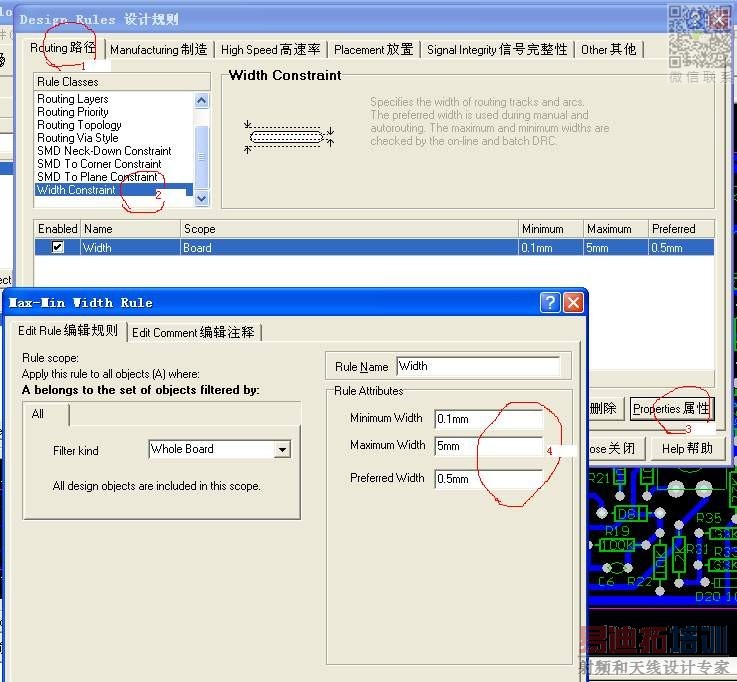
Task: Select the Width rule name cell
Action: point(130,247)
